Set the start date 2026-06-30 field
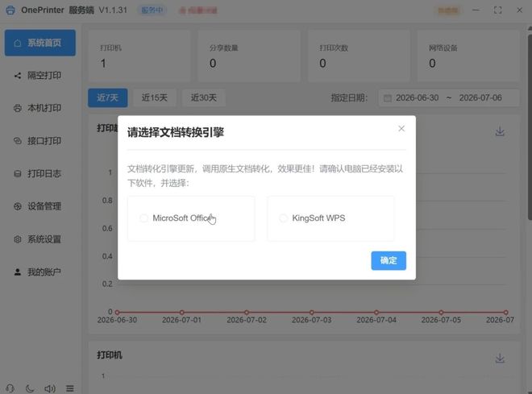 (417, 97)
